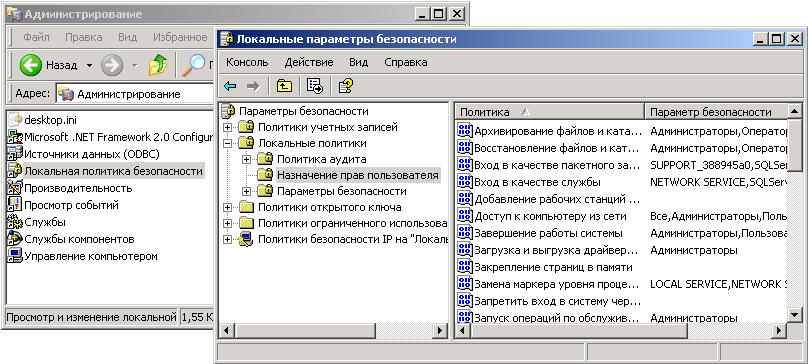Expand the Параметры безопасности subnode under Локальные политики
This screenshot has height=364, width=808.
[x=246, y=191]
